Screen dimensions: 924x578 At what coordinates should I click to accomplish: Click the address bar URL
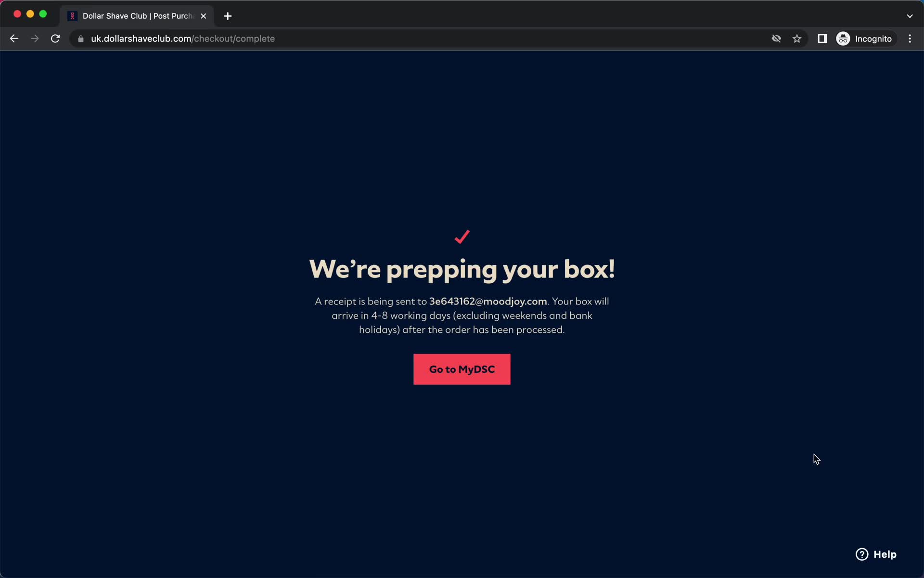pyautogui.click(x=183, y=39)
